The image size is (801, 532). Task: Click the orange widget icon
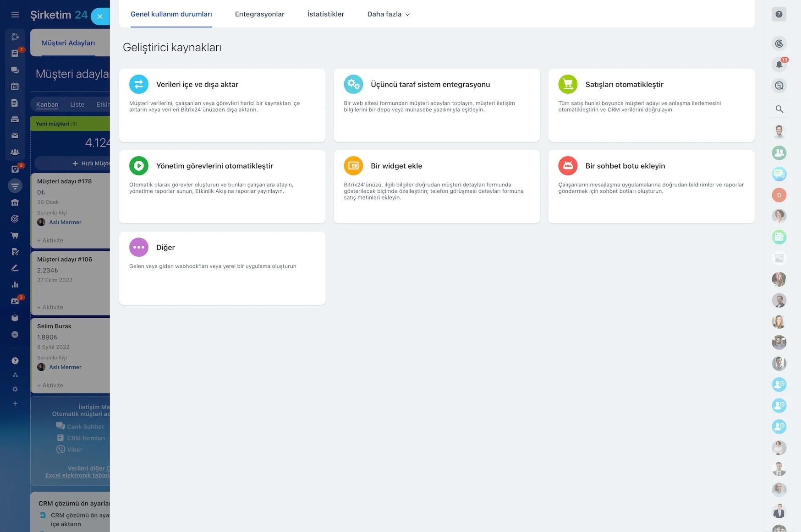[x=353, y=166]
